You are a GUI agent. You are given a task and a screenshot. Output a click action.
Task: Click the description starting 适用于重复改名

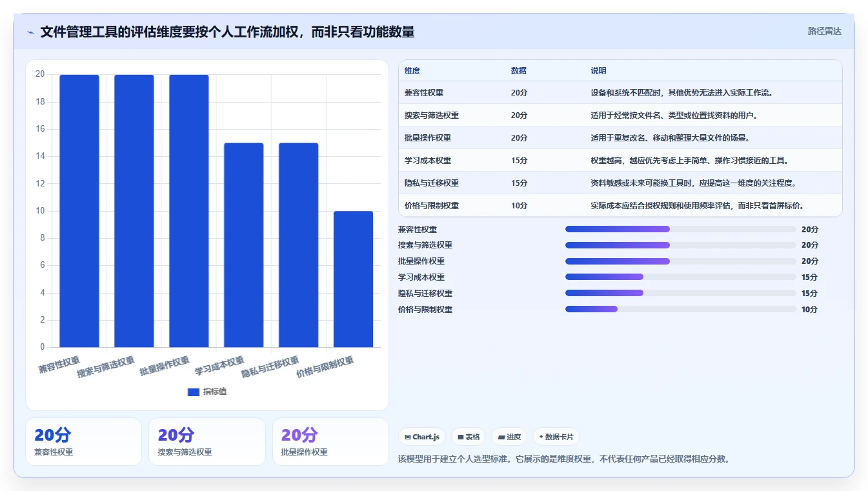click(670, 138)
